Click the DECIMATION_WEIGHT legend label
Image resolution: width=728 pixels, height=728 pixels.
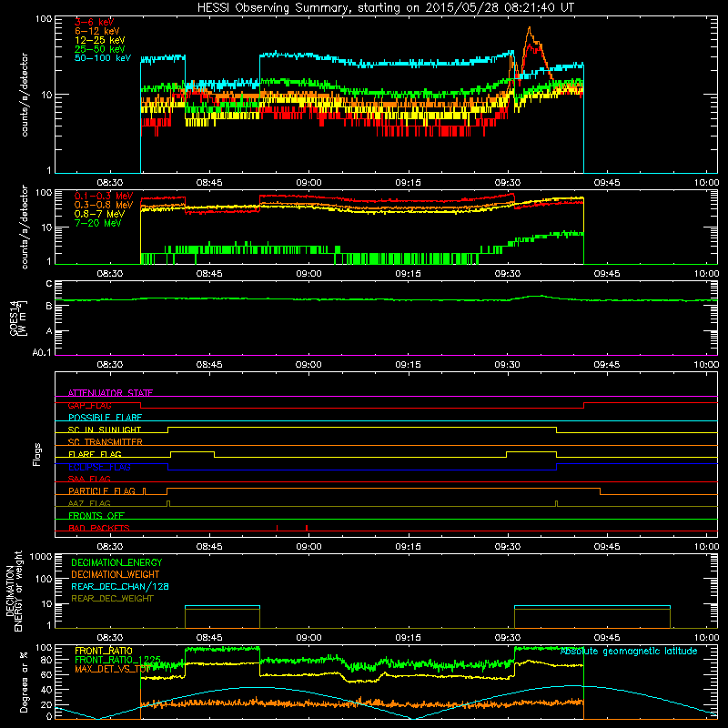pyautogui.click(x=116, y=574)
